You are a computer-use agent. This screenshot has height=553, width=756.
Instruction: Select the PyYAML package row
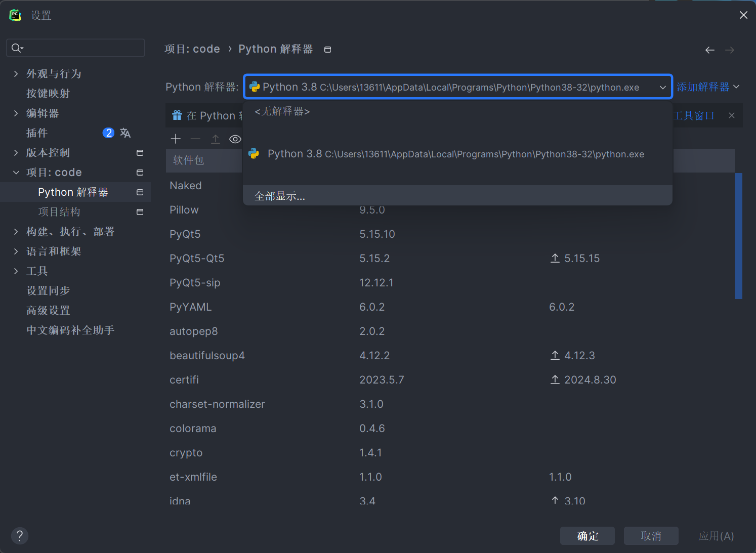coord(450,307)
